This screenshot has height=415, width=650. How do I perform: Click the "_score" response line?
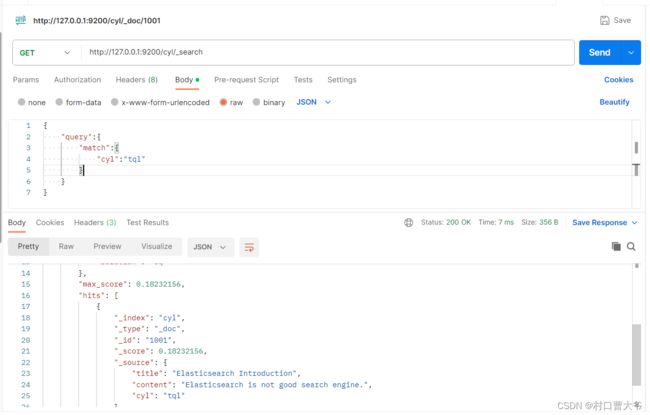coord(160,352)
